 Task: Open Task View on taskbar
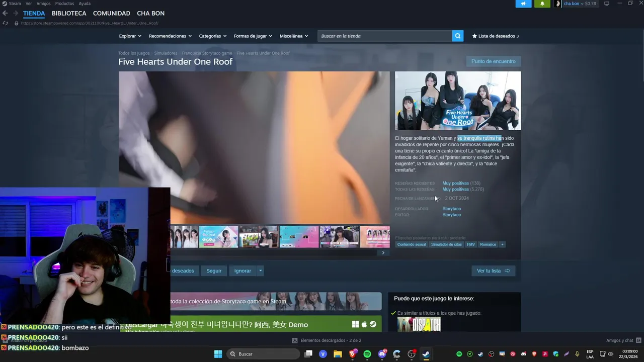[x=308, y=354]
